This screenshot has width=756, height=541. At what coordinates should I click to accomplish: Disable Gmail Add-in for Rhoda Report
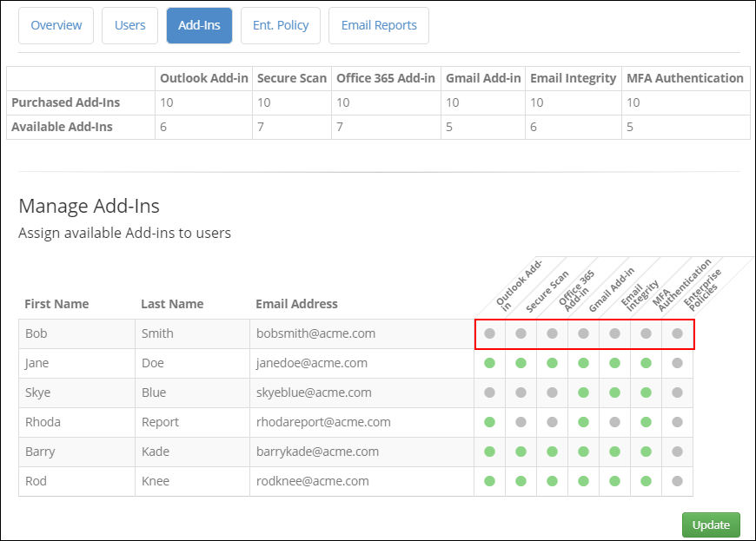tap(583, 422)
